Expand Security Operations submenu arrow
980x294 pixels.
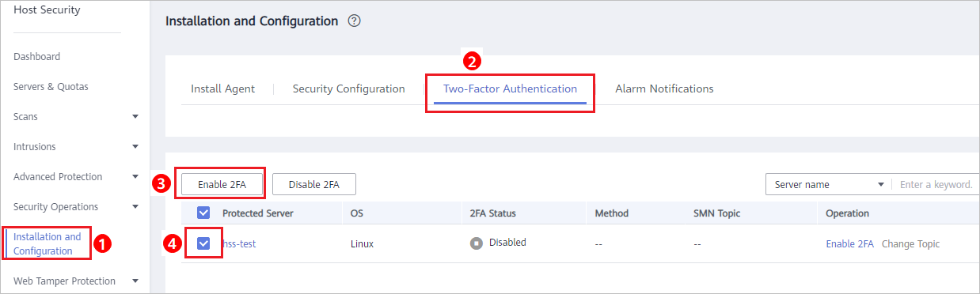(135, 207)
